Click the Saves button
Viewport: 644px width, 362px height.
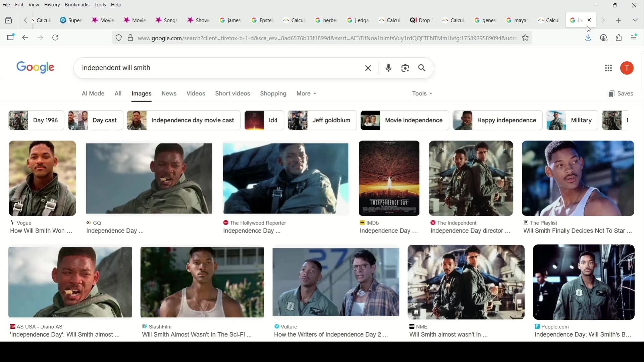click(621, 94)
